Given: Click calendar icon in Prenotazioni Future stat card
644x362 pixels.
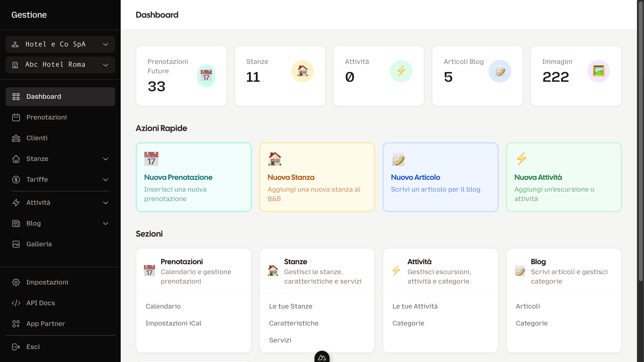Looking at the screenshot, I should pyautogui.click(x=206, y=76).
